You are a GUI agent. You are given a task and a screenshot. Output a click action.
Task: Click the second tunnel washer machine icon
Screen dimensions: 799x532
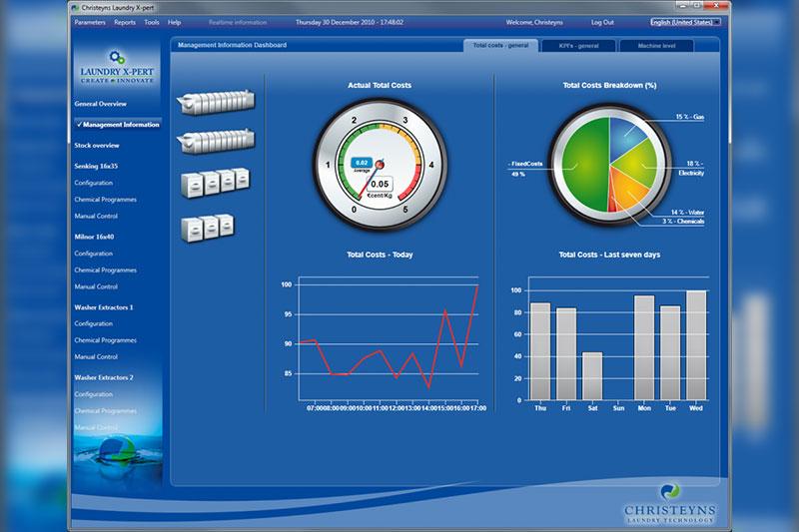(213, 140)
